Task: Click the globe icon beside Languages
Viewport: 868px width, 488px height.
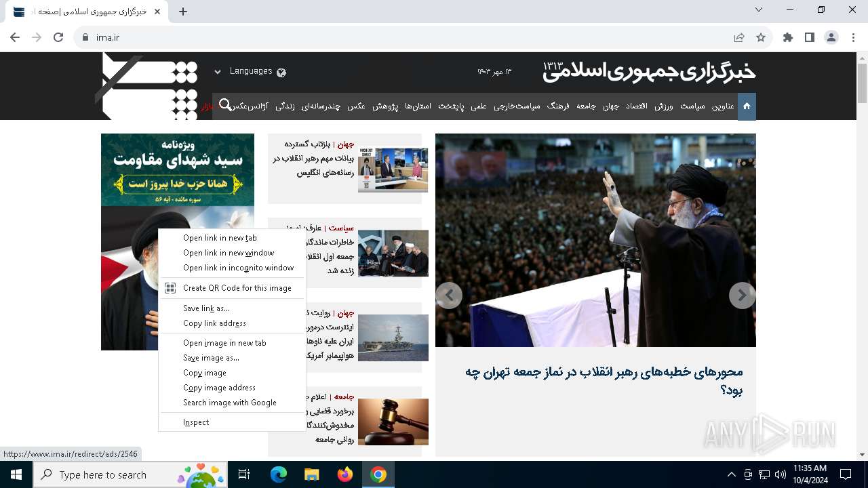Action: [281, 72]
